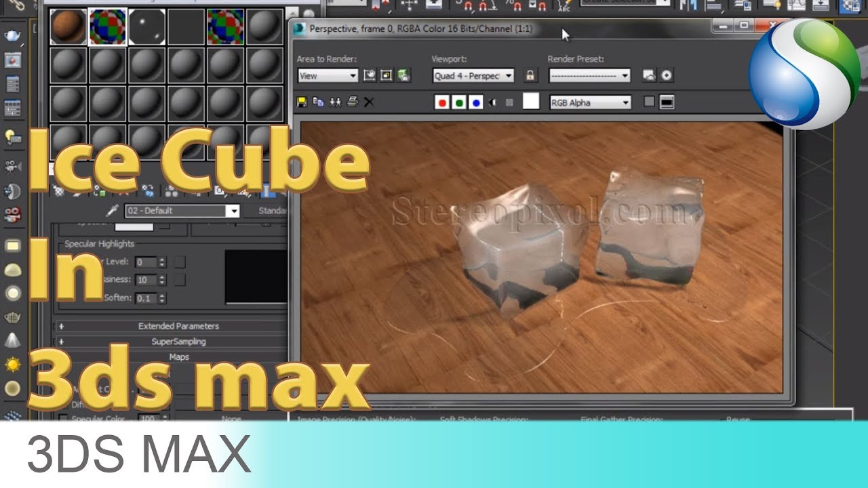868x488 pixels.
Task: Adjust the Soften spinner arrows
Action: (x=162, y=298)
